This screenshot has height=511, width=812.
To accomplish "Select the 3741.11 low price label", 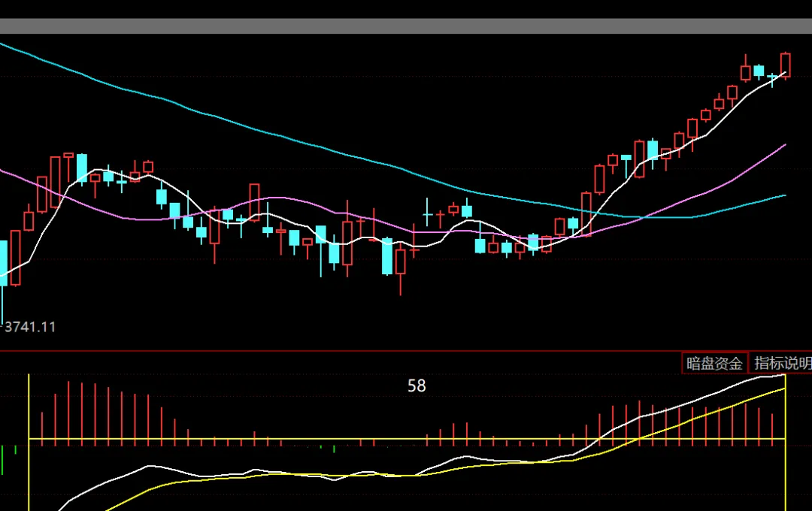I will click(29, 327).
